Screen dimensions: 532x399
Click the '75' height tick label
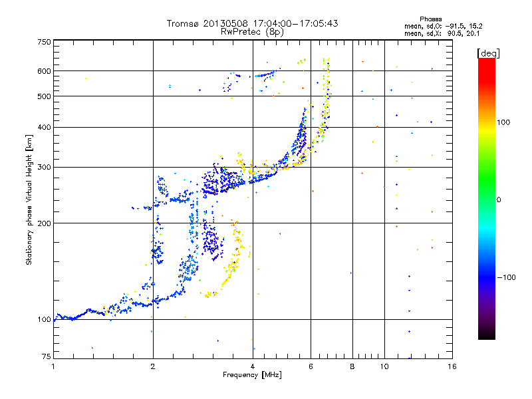[x=47, y=356]
